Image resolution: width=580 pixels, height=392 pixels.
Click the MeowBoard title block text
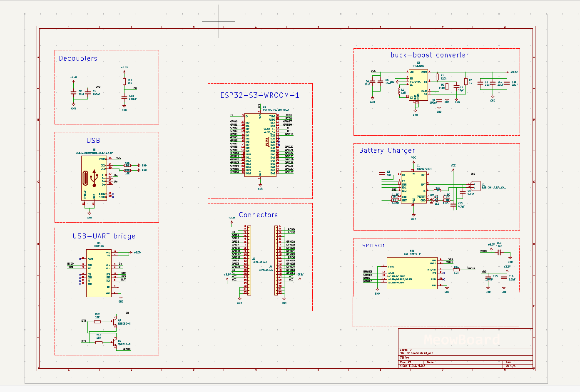pyautogui.click(x=462, y=340)
